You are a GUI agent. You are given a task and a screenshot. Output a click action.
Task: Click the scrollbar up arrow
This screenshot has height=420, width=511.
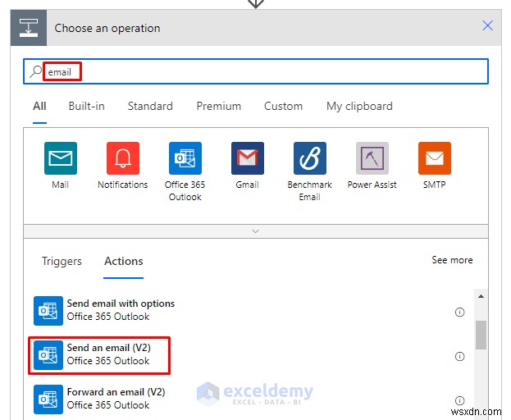481,296
